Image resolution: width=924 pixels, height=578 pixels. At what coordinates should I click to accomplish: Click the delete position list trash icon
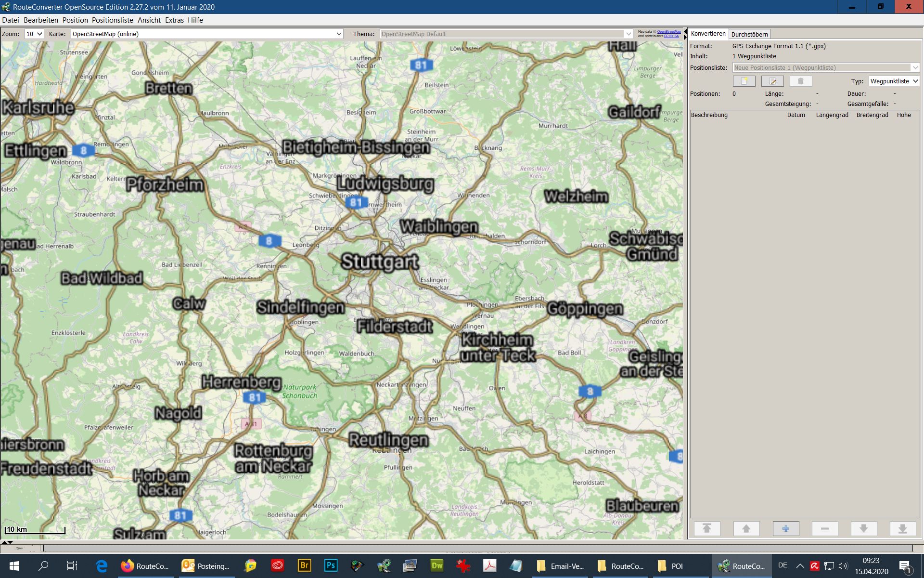(x=801, y=81)
